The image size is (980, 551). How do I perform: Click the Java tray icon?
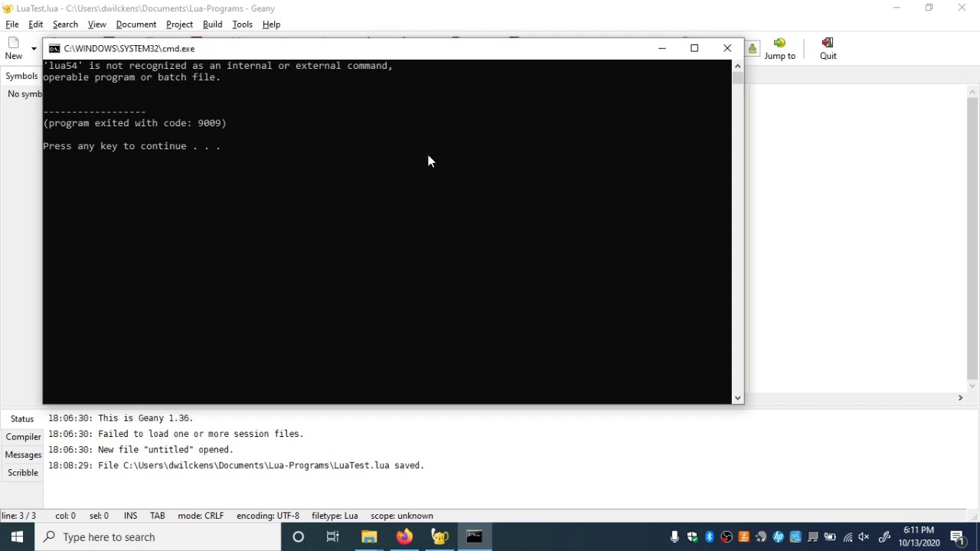coord(743,537)
